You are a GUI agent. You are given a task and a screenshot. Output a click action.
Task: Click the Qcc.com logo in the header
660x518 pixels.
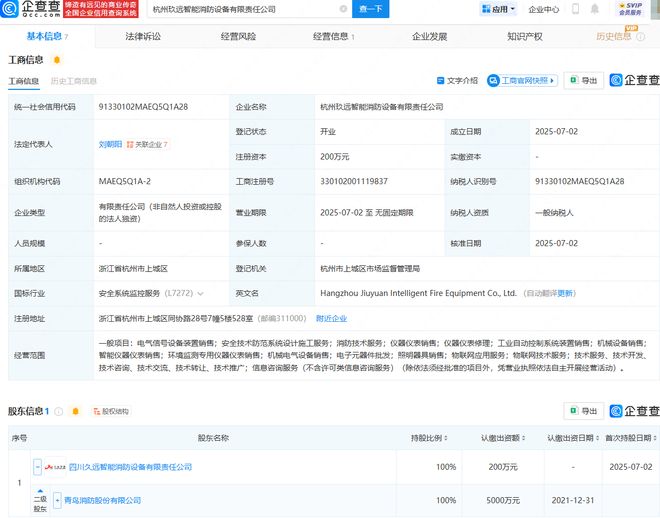31,8
